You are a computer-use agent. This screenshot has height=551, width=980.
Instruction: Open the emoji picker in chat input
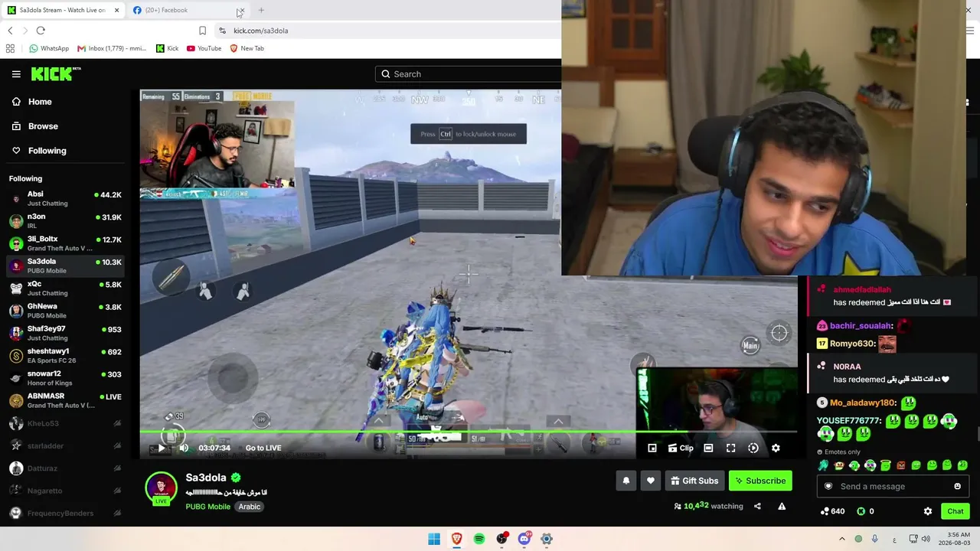tap(957, 487)
